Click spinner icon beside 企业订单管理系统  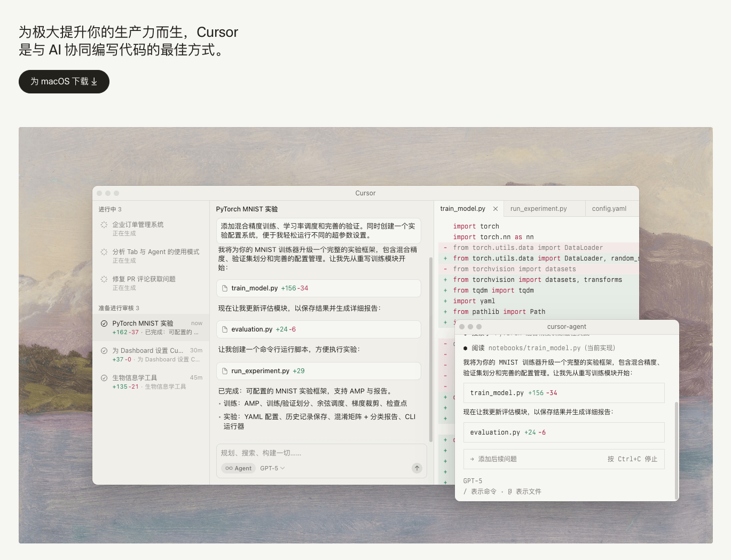click(104, 225)
